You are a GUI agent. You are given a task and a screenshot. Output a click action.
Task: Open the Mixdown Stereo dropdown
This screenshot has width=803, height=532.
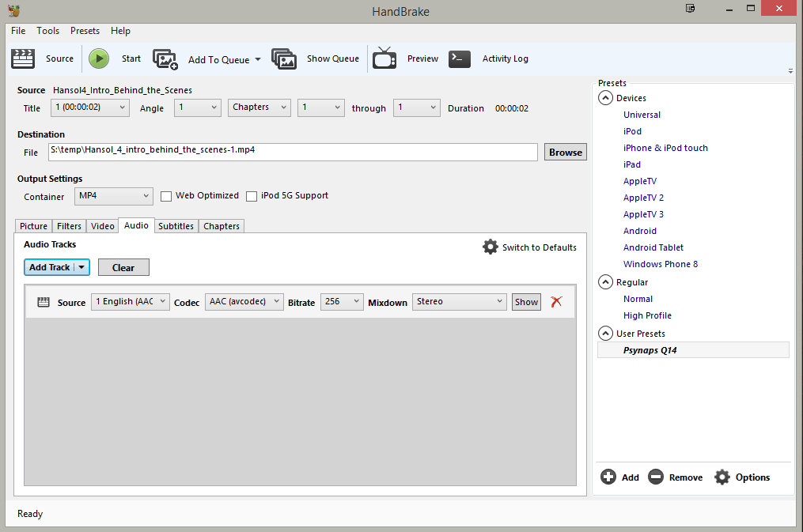[x=460, y=302]
